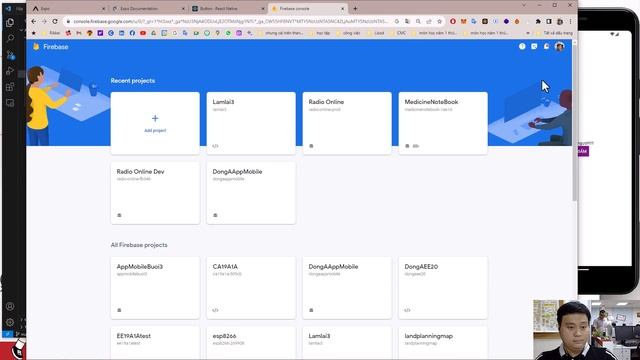
Task: Switch to the Expo tab
Action: tap(69, 9)
